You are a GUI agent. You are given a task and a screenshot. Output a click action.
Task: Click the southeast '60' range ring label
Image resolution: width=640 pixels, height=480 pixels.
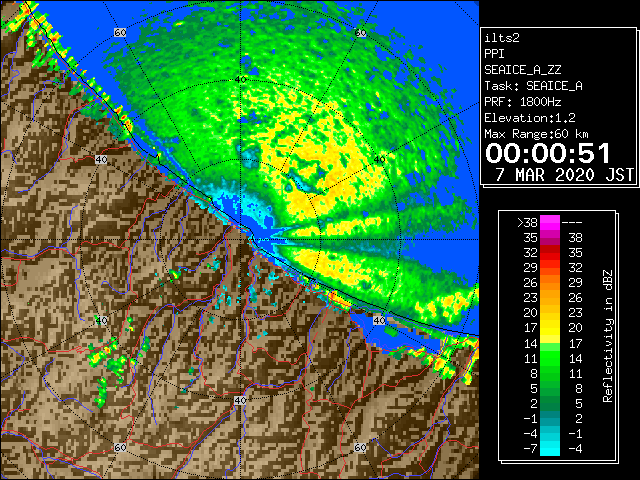point(360,447)
